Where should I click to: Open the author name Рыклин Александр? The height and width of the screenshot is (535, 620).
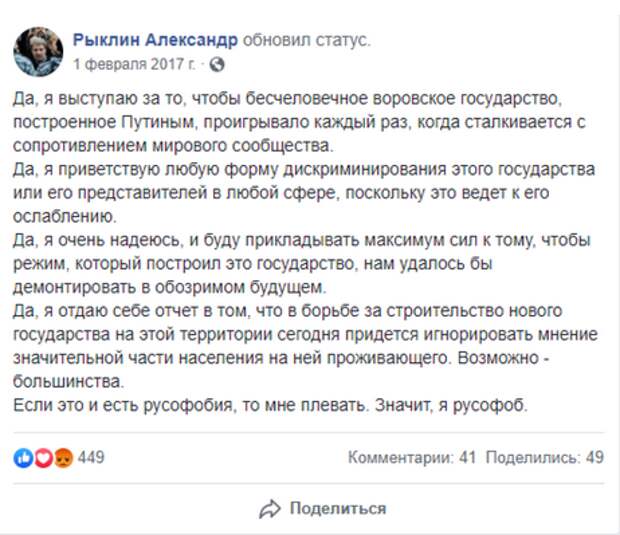click(x=155, y=40)
